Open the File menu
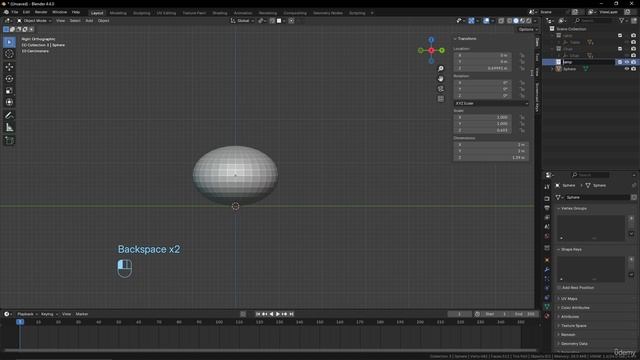Viewport: 640px width, 360px height. tap(15, 12)
